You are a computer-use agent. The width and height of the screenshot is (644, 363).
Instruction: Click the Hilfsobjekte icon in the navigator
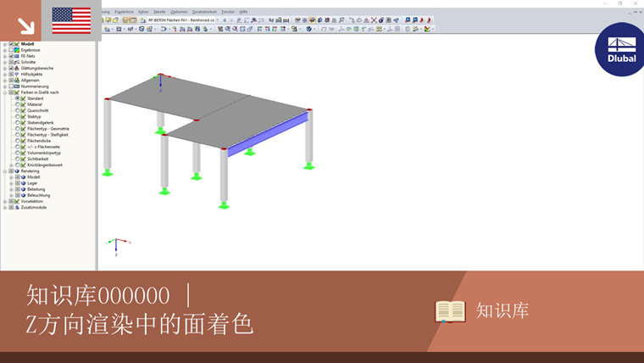tap(17, 75)
